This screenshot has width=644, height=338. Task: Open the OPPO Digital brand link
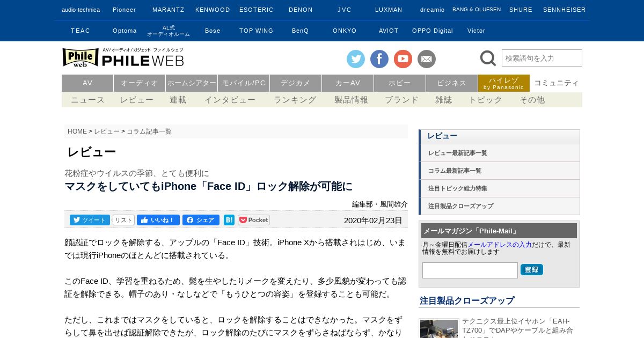point(433,31)
